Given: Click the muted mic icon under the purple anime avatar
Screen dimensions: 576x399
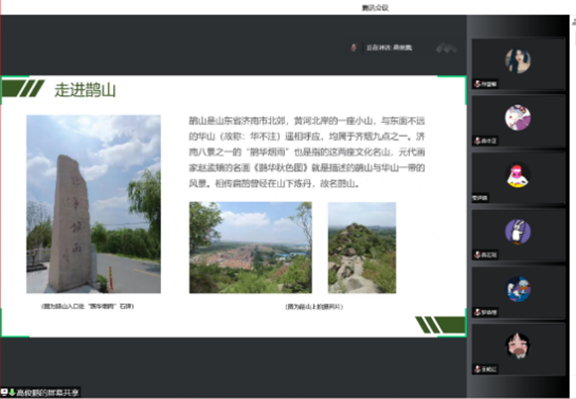Looking at the screenshot, I should [477, 141].
